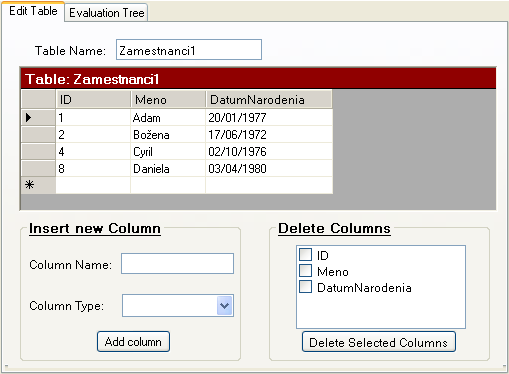Click the ID cell of the Božena row

coord(93,134)
